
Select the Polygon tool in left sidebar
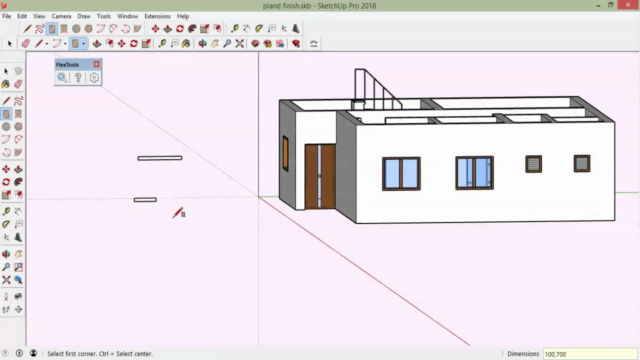tap(18, 127)
